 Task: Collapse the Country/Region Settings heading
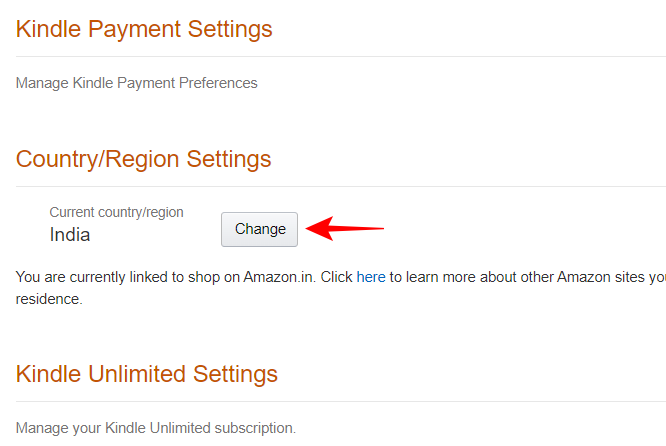[143, 159]
